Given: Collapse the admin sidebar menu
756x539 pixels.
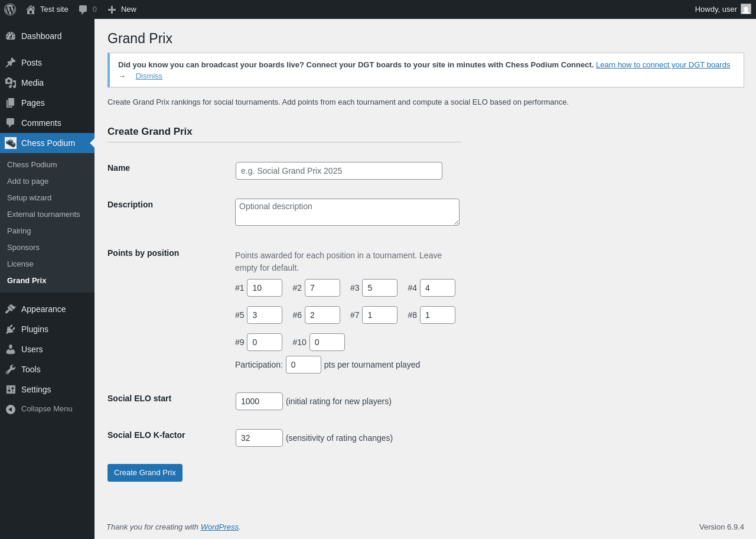Looking at the screenshot, I should coord(47,409).
